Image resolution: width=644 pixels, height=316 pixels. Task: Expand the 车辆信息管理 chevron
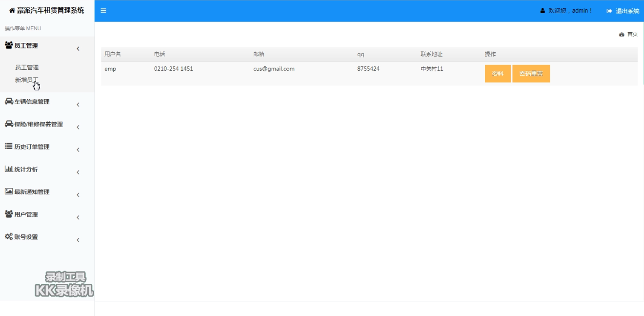tap(78, 105)
